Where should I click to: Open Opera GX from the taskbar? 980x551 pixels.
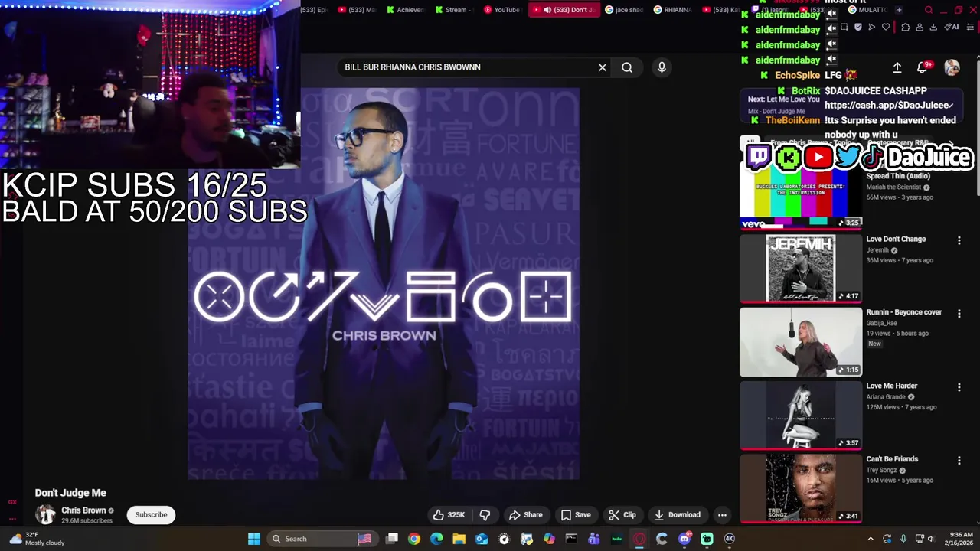(x=639, y=539)
